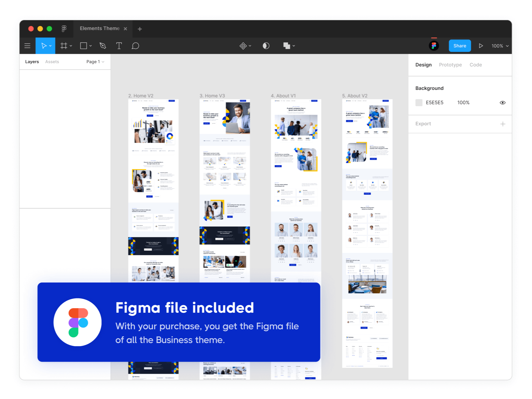
Task: Start presentation with the play icon
Action: pyautogui.click(x=481, y=46)
